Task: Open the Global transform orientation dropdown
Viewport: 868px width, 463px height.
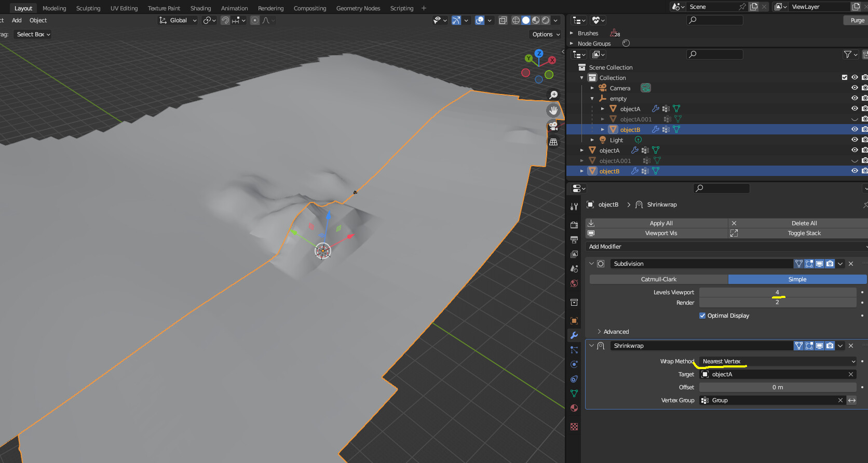Action: [178, 20]
